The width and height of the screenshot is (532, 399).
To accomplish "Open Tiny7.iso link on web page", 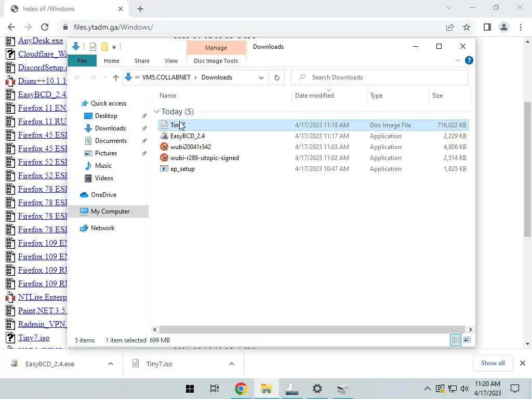I will pyautogui.click(x=34, y=338).
